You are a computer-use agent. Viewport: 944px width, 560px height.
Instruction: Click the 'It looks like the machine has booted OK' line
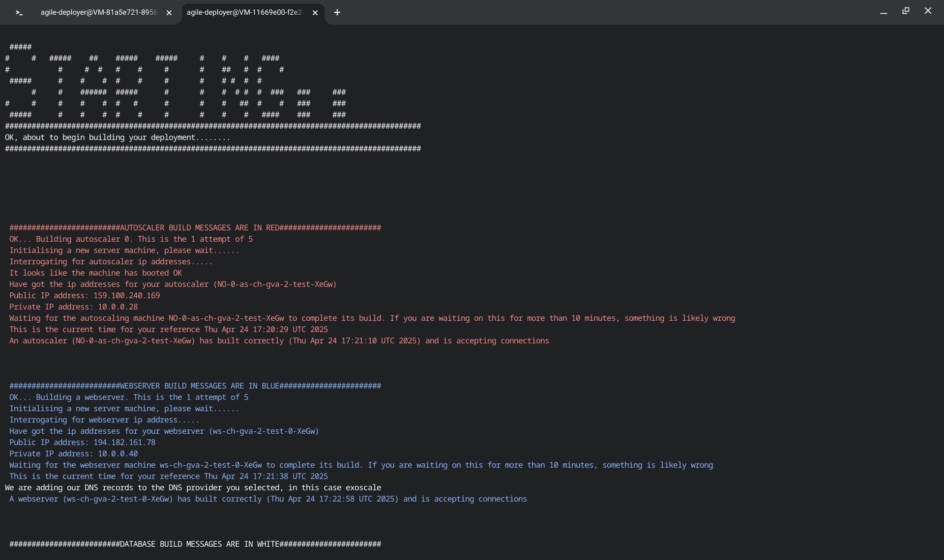click(95, 273)
